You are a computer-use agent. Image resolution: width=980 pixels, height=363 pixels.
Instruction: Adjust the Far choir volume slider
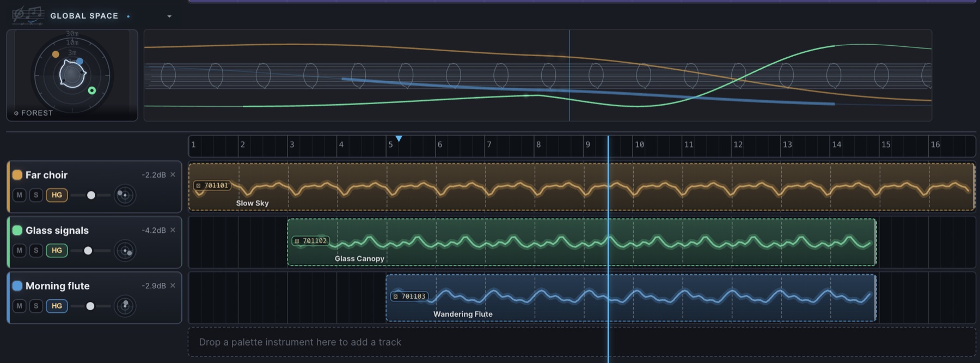click(90, 195)
